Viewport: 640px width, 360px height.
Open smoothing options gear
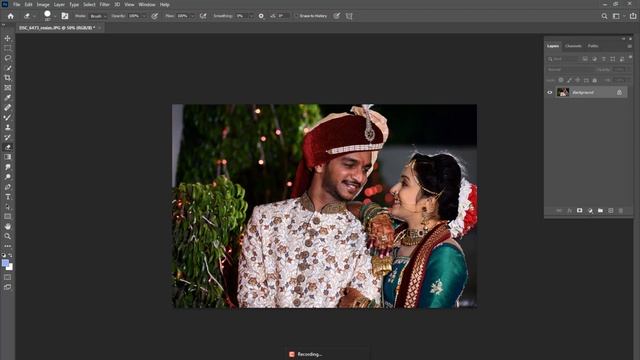[x=261, y=16]
